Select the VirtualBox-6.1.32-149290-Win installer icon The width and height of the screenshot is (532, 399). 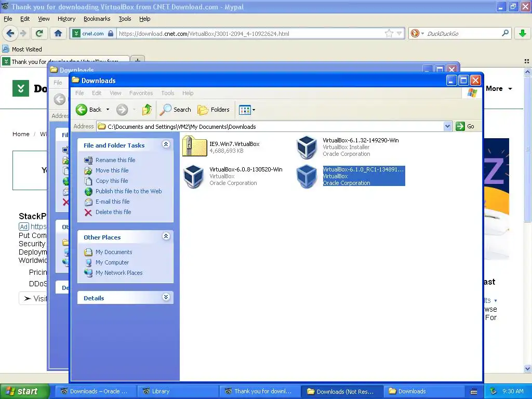(307, 147)
